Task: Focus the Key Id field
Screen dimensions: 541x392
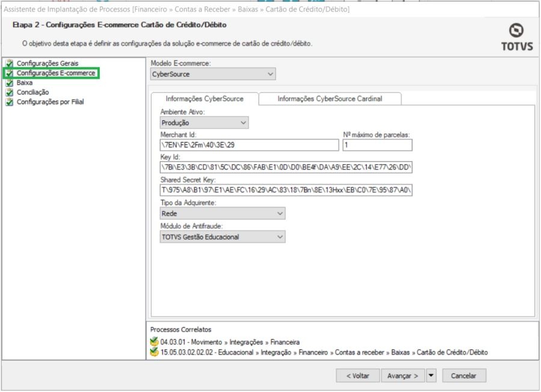Action: point(286,167)
